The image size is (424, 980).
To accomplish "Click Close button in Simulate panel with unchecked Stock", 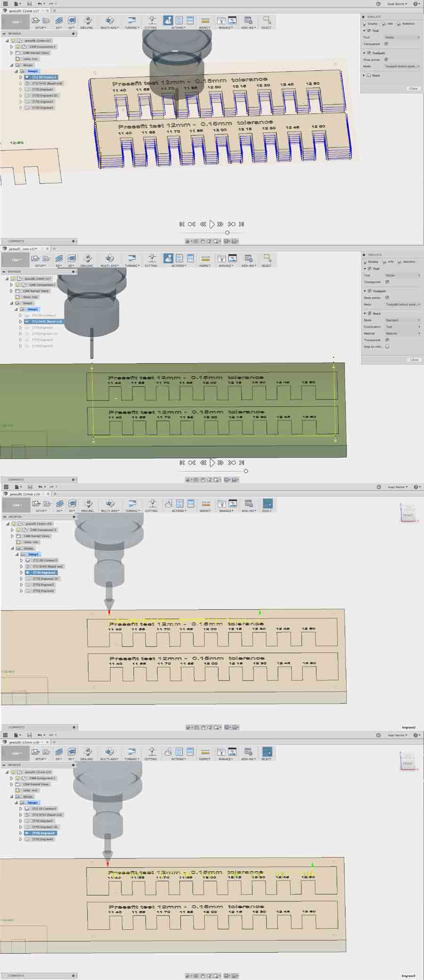I will click(413, 89).
